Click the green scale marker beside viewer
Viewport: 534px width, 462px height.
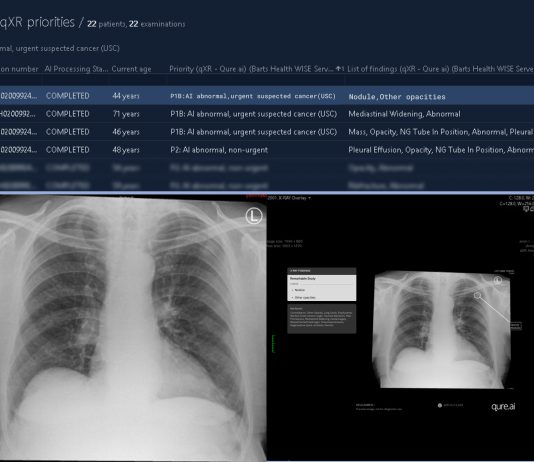pos(273,344)
